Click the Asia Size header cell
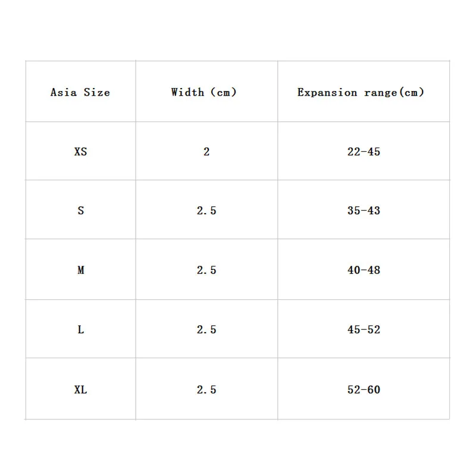Image resolution: width=476 pixels, height=476 pixels. click(81, 92)
